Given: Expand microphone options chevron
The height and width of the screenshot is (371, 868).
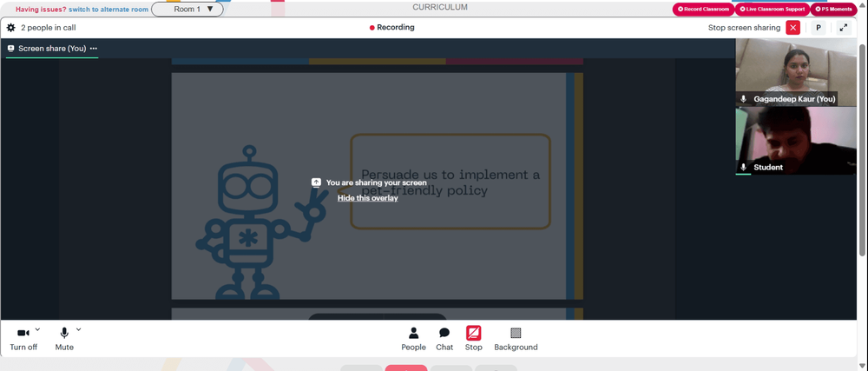Looking at the screenshot, I should [79, 329].
